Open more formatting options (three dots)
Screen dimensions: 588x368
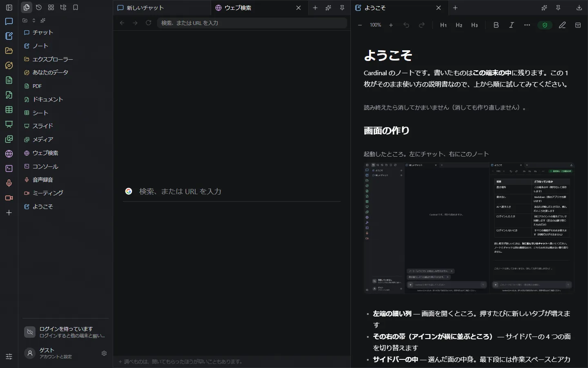click(527, 25)
